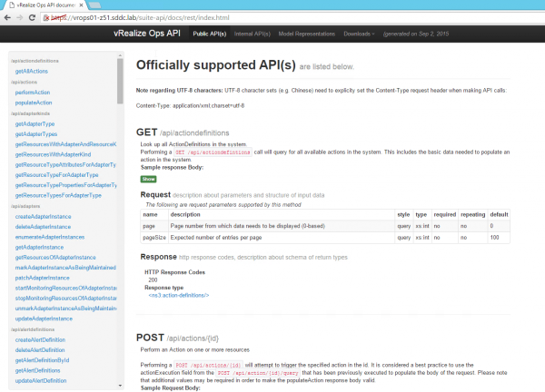
Task: Click the pageSize parameter name cell
Action: [x=154, y=238]
